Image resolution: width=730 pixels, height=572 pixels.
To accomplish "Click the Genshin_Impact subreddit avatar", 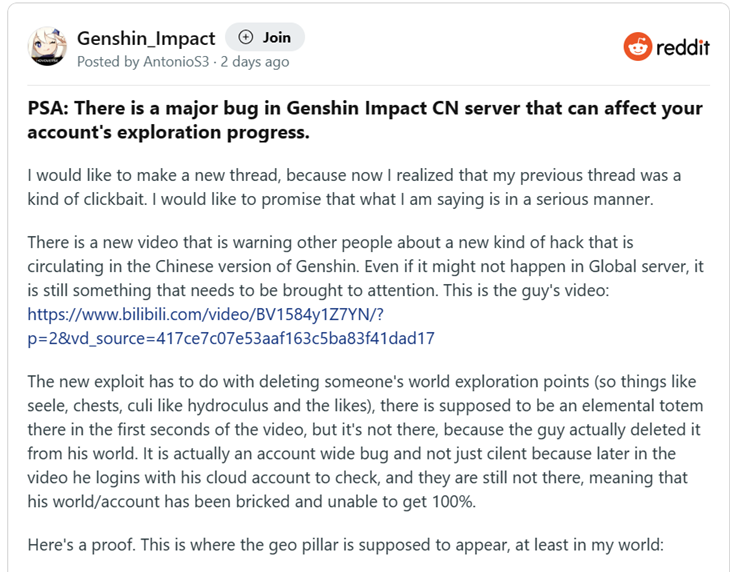I will [47, 46].
